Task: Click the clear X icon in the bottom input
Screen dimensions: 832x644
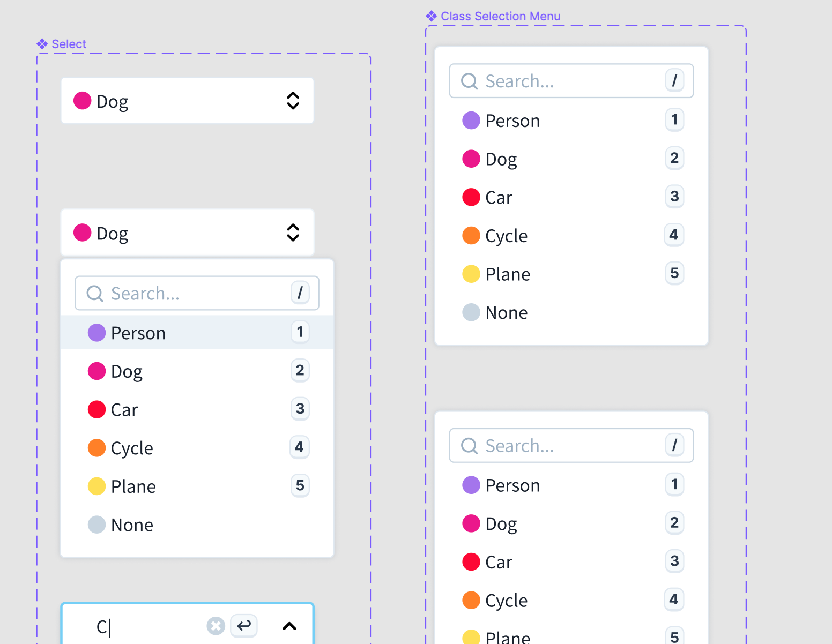Action: [216, 626]
